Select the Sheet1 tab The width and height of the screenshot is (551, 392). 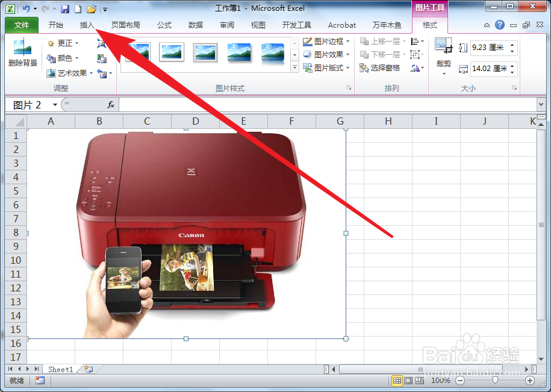pos(60,369)
